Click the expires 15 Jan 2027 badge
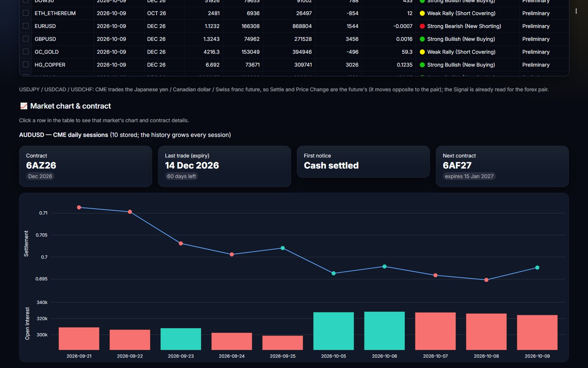The height and width of the screenshot is (368, 588). click(469, 176)
